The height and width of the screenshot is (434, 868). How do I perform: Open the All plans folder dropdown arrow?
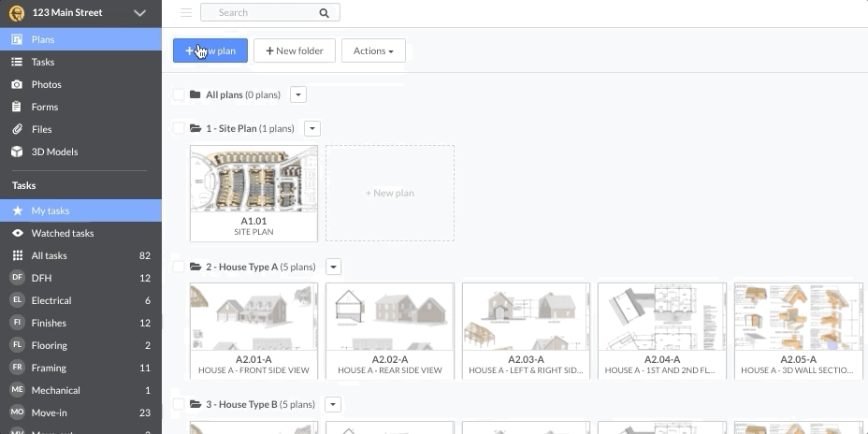coord(298,94)
